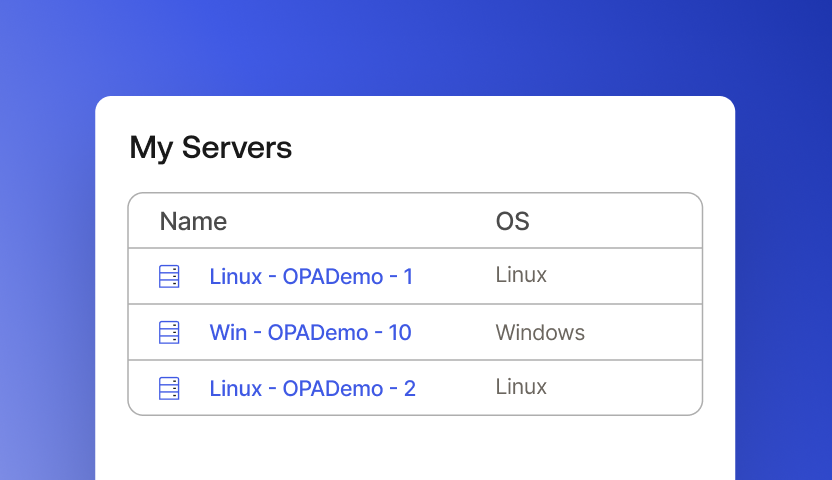Sort by the Name column header
This screenshot has height=480, width=832.
(x=193, y=221)
